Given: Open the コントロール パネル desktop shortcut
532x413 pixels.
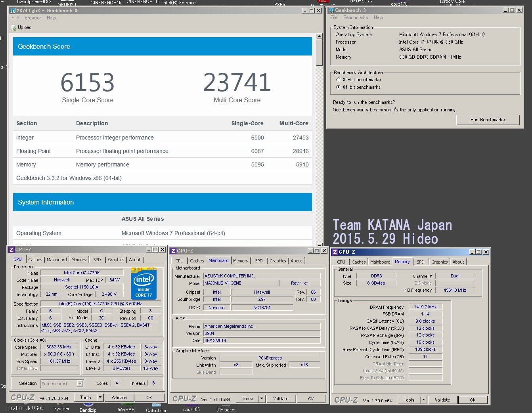Looking at the screenshot, I should pyautogui.click(x=26, y=408).
